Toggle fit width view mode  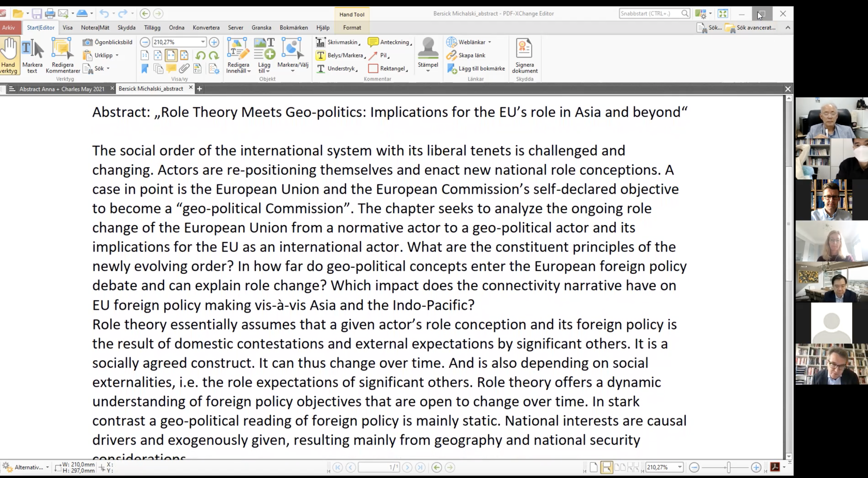[171, 55]
